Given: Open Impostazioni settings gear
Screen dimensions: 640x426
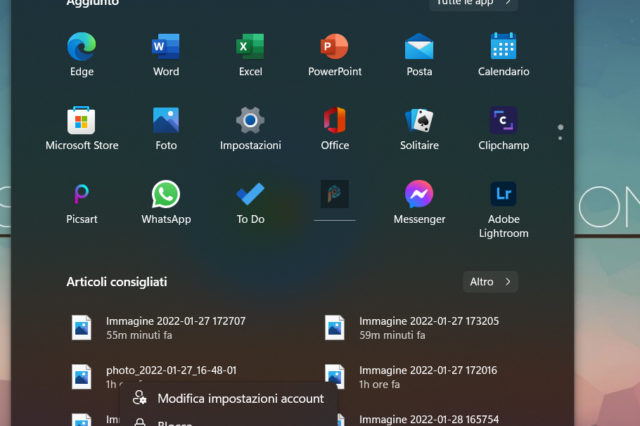Looking at the screenshot, I should (250, 128).
